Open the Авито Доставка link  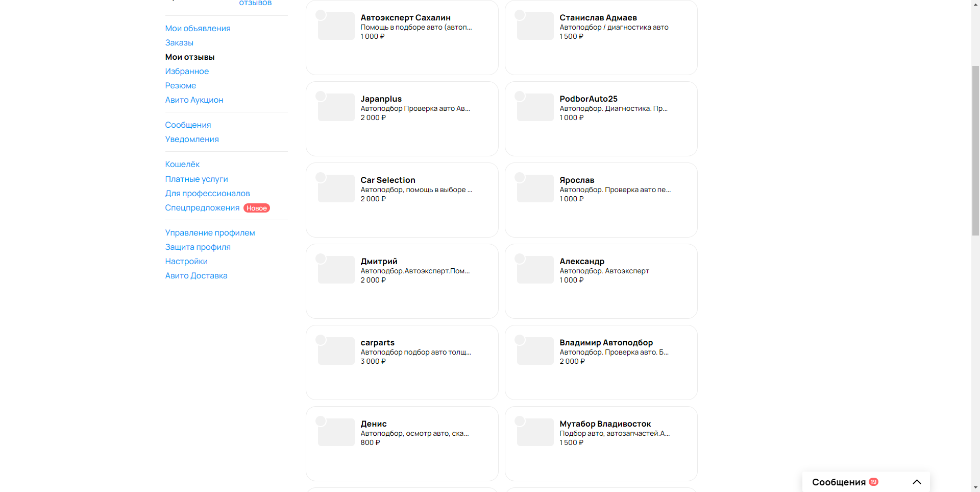point(196,276)
